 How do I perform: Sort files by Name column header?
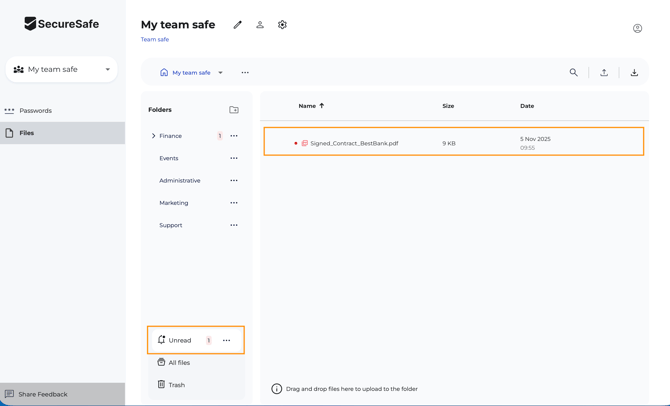click(310, 106)
